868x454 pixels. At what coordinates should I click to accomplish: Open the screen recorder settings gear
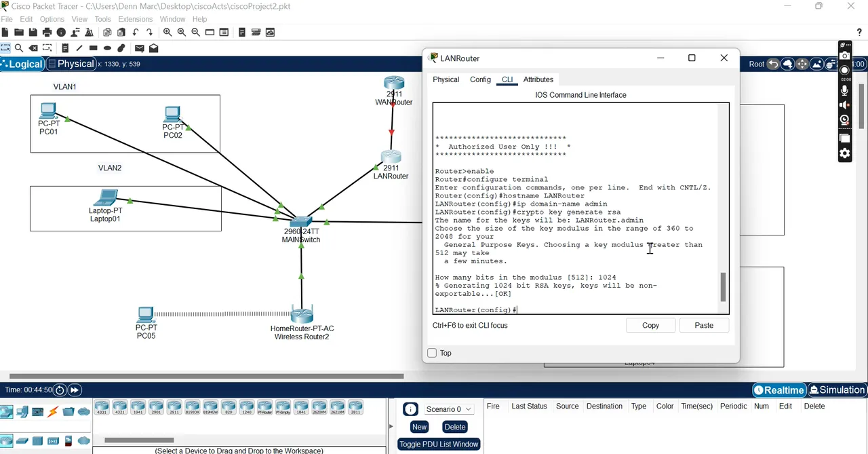844,153
